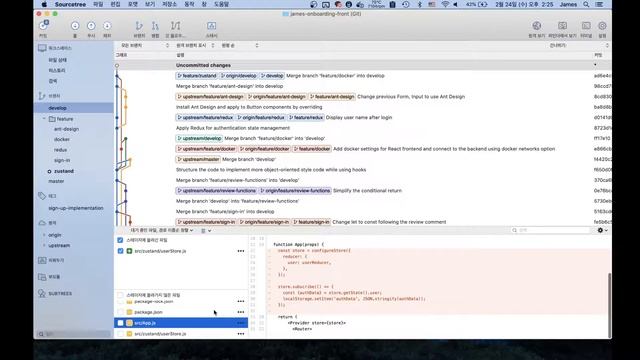Select the zustand branch in sidebar
Viewport: 640px width, 360px height.
point(64,171)
